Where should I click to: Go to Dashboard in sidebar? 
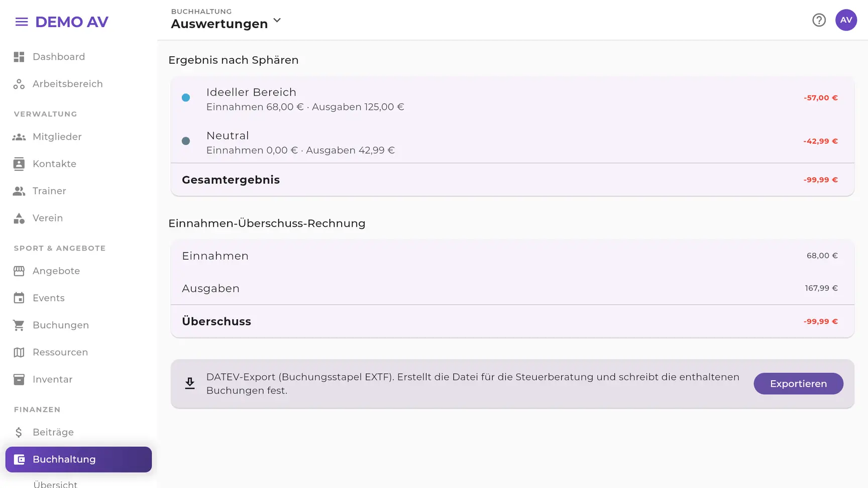(78, 57)
